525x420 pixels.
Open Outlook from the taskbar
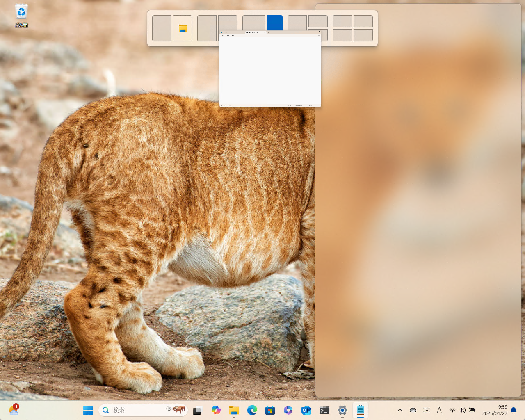(306, 410)
